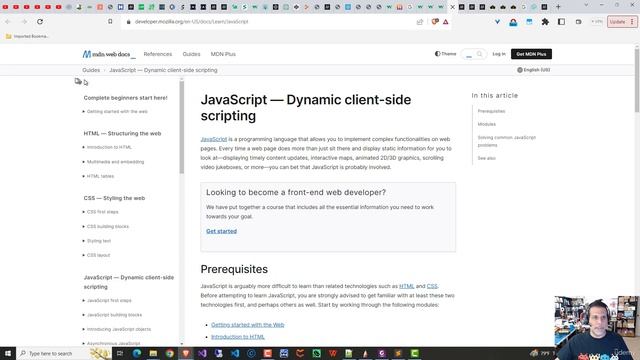Click the Imported Bookmarks folder
Screen dimensions: 640x360
(27, 36)
